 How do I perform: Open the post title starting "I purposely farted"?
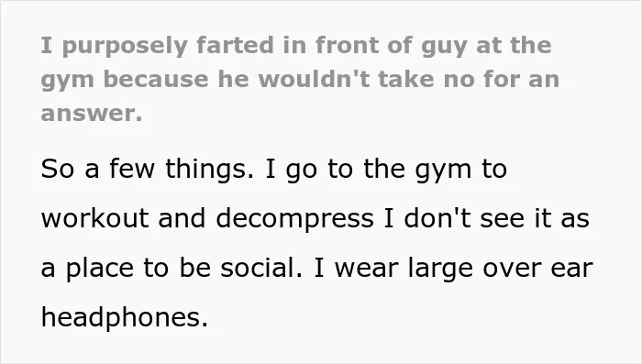(300, 79)
